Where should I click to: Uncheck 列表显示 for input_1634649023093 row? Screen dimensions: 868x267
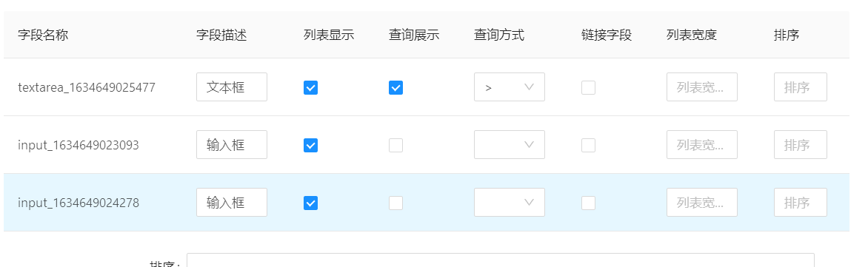(310, 146)
